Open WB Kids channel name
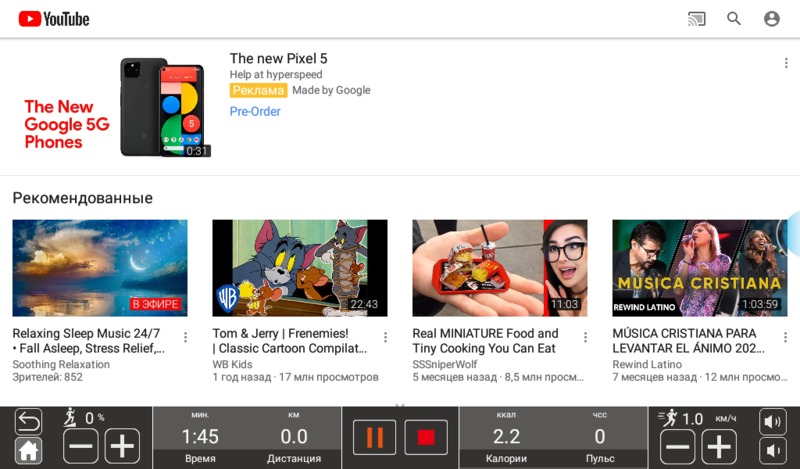Screen dimensions: 800x469 [233, 364]
